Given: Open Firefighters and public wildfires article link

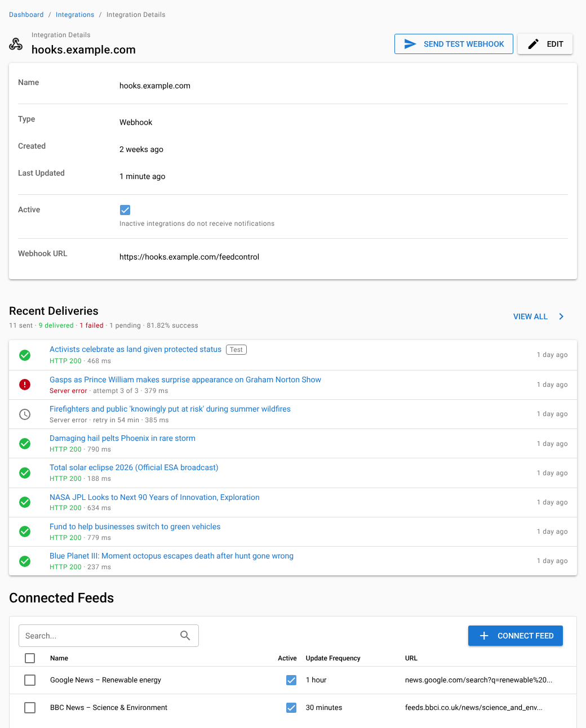Looking at the screenshot, I should pyautogui.click(x=170, y=409).
